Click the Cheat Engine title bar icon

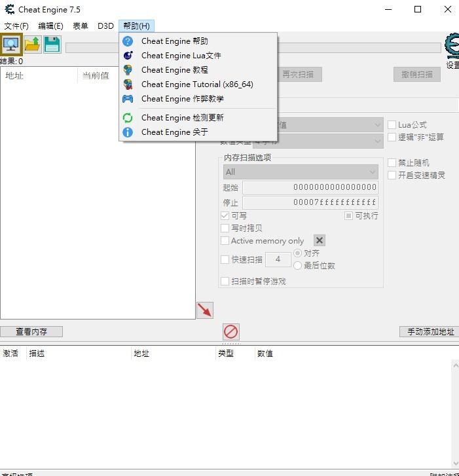click(x=10, y=9)
